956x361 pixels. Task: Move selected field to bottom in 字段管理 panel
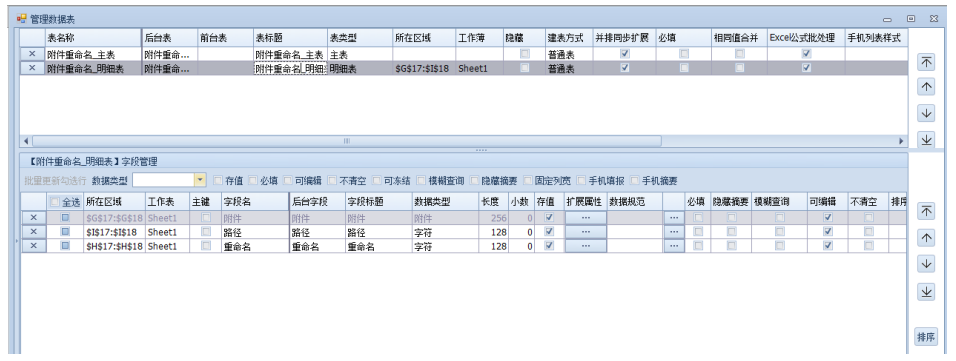pos(926,291)
